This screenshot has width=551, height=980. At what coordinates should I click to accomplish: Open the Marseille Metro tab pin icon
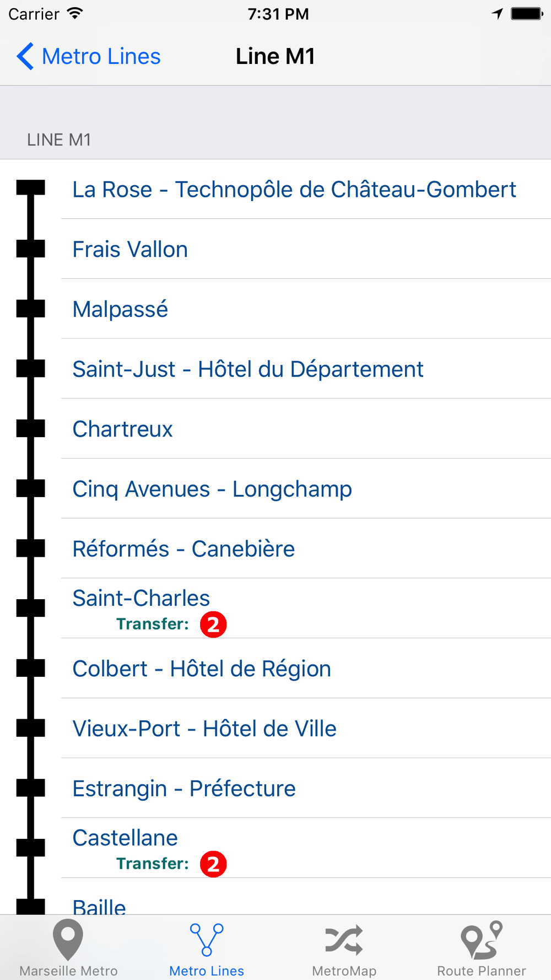68,940
